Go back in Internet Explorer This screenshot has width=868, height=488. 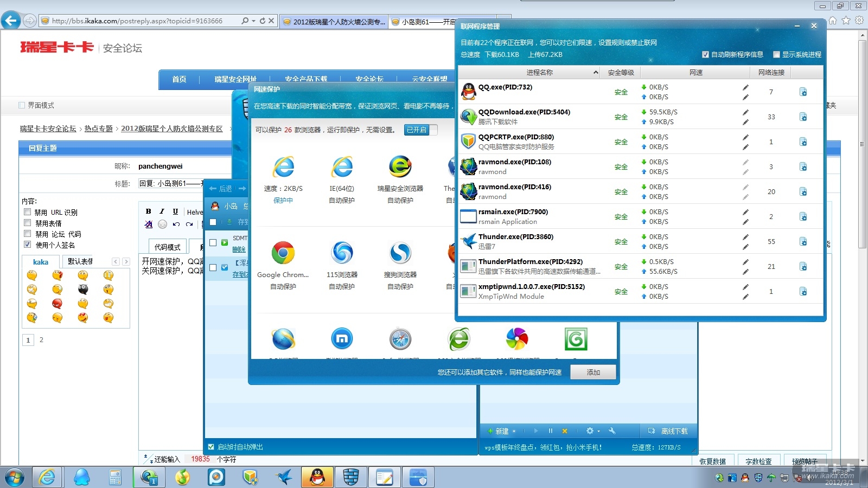[11, 21]
